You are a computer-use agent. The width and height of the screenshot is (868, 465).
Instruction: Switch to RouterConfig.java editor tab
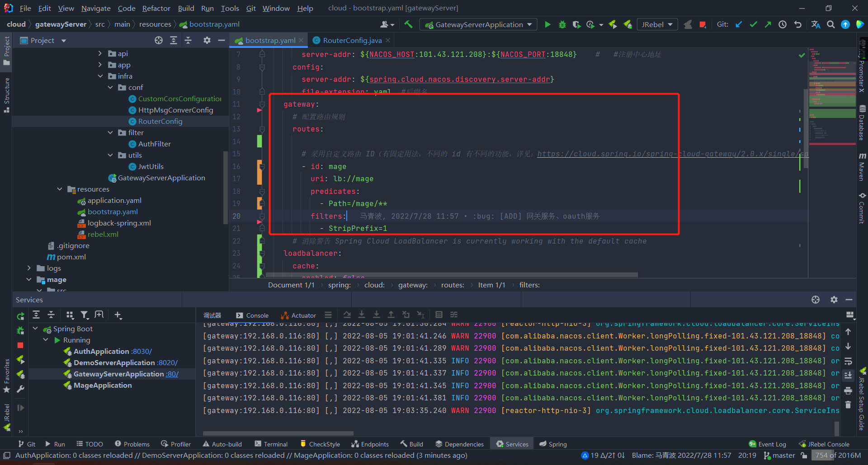tap(352, 40)
